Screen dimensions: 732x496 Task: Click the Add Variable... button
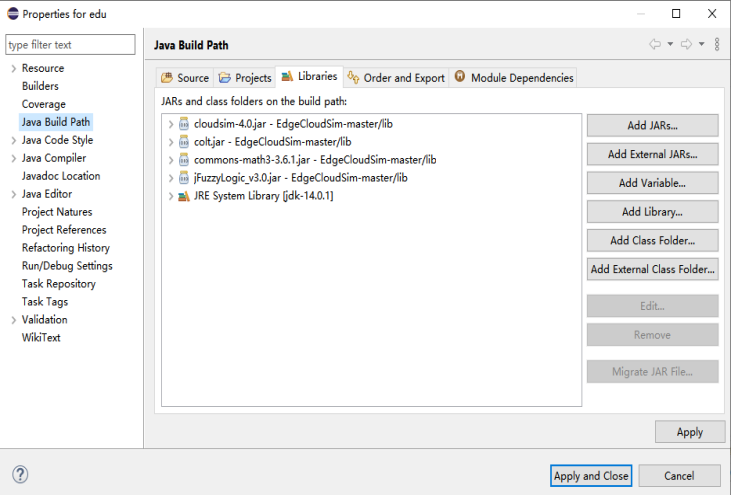tap(652, 183)
